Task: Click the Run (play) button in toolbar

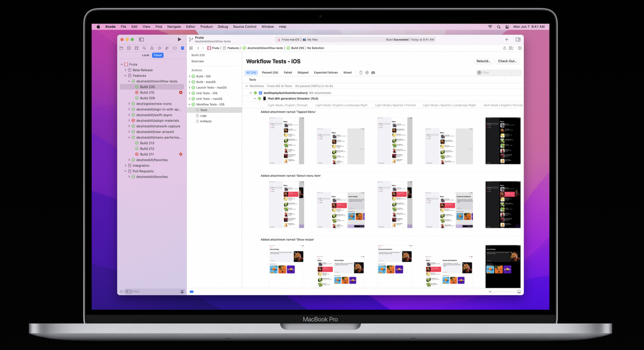Action: point(179,40)
